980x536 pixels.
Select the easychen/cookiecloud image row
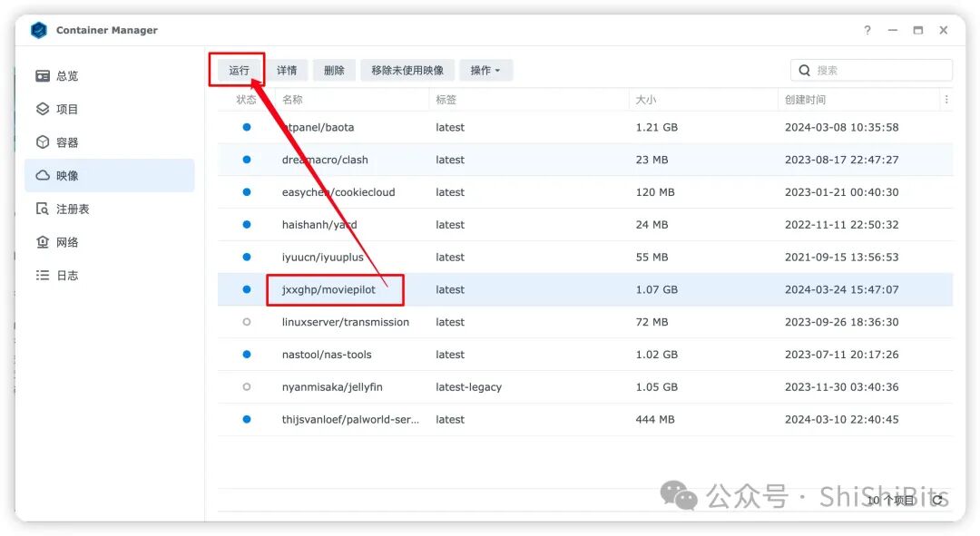coord(585,191)
